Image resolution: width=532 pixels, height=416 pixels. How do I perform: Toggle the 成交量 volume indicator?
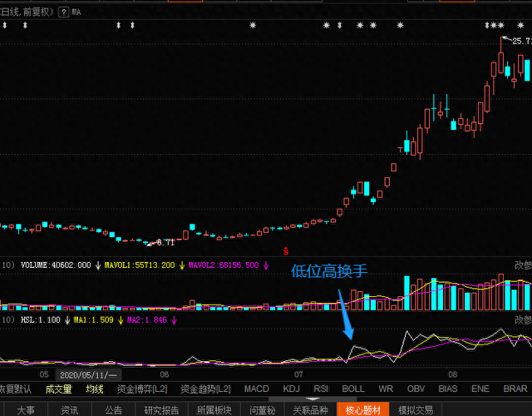click(x=58, y=389)
